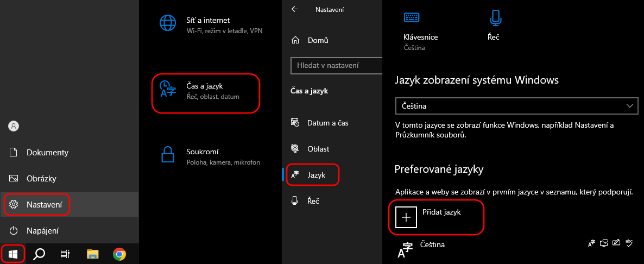Click the Hledat v nastavení search box
Image resolution: width=644 pixels, height=264 pixels.
[336, 65]
